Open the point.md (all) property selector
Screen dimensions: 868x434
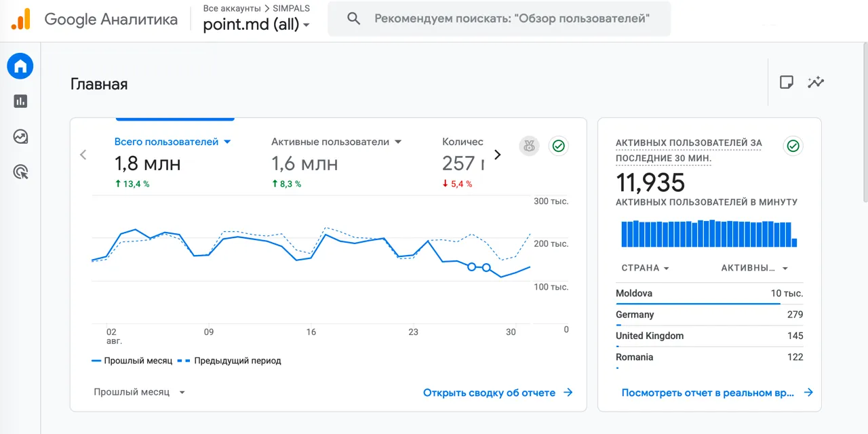(256, 25)
